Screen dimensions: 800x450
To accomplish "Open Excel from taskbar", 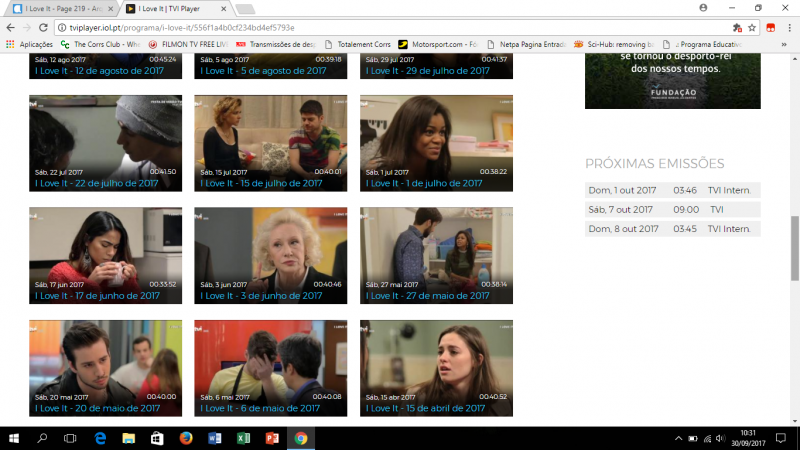I will pyautogui.click(x=243, y=438).
